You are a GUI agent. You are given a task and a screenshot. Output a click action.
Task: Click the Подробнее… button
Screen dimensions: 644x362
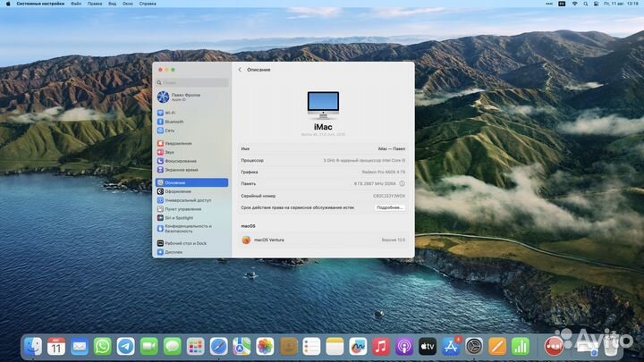[390, 207]
